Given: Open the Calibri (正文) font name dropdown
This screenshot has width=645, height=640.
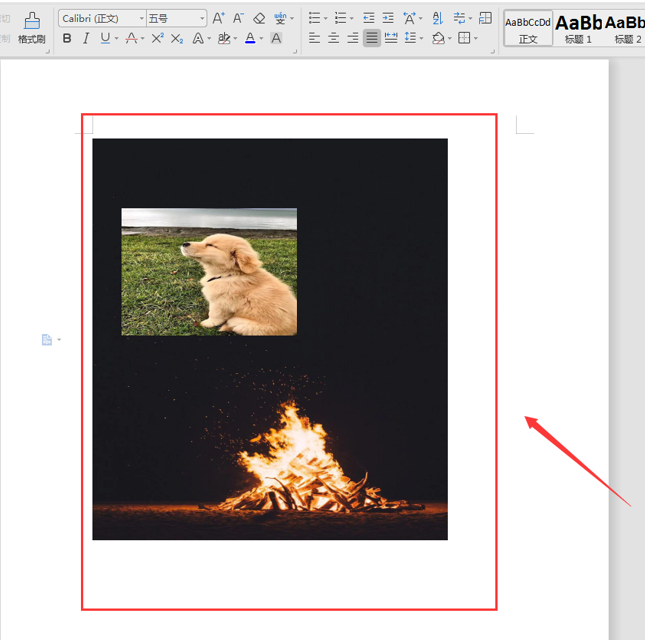Looking at the screenshot, I should click(142, 19).
